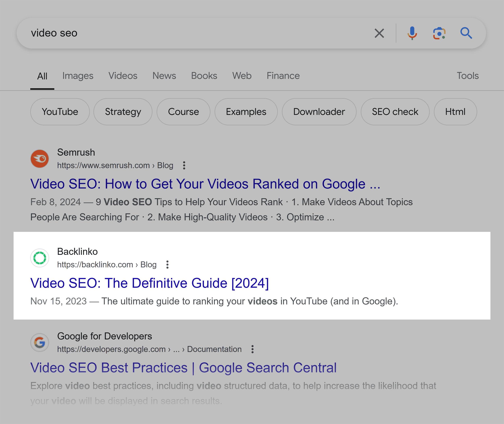Click the Strategy filter pill button
Viewport: 504px width, 424px height.
tap(123, 112)
